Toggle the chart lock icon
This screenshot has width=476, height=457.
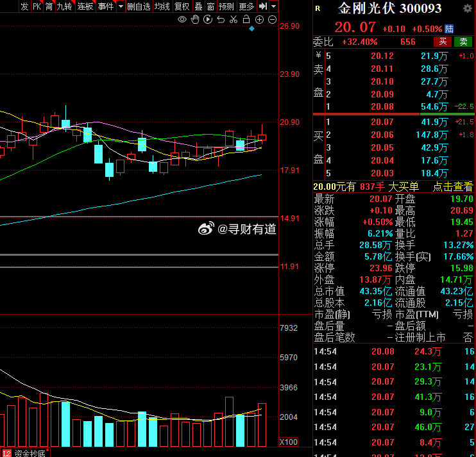coord(247,20)
